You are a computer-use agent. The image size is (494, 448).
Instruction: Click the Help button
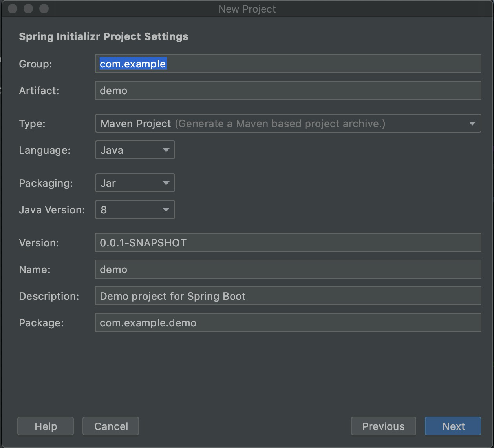46,426
